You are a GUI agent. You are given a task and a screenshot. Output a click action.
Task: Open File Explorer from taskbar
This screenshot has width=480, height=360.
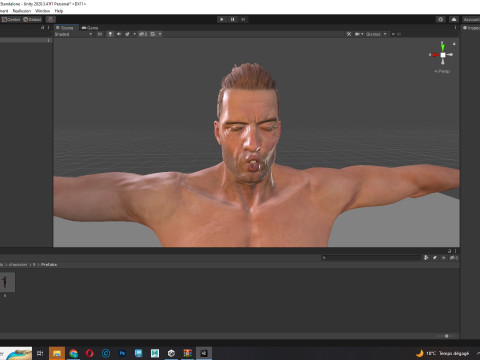pyautogui.click(x=57, y=353)
